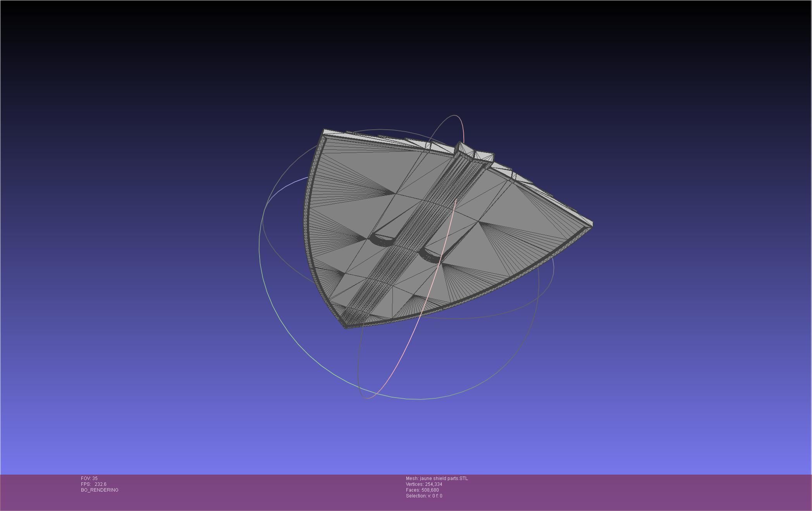Click the FPS: 232.6 readout
Viewport: 812px width, 511px height.
click(x=94, y=484)
